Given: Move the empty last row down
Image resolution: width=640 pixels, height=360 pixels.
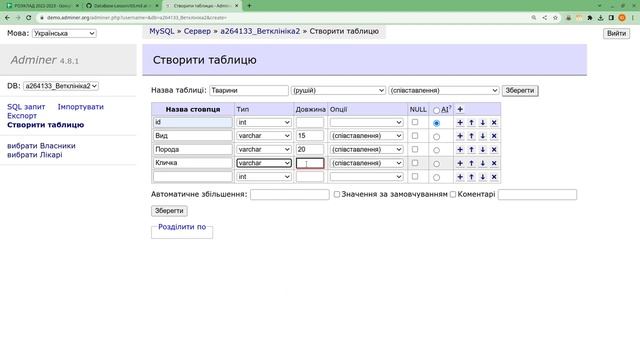Looking at the screenshot, I should tap(483, 177).
